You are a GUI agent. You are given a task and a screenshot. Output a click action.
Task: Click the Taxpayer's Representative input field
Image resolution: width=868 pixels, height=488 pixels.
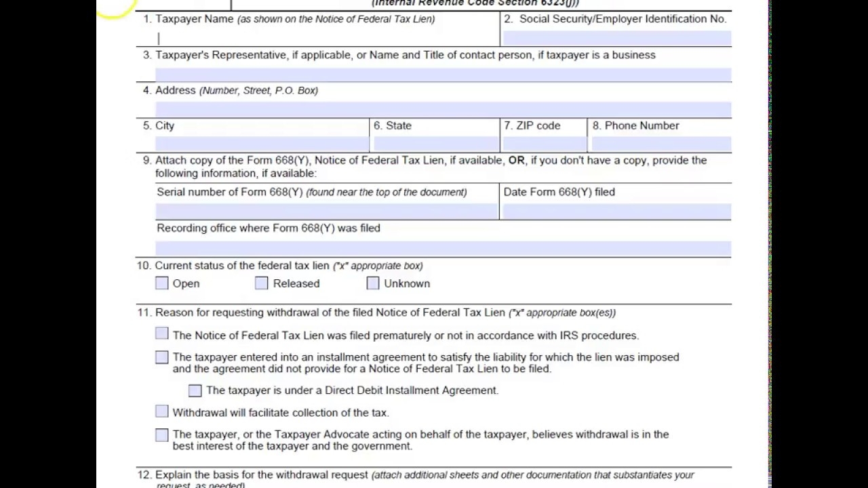[443, 75]
